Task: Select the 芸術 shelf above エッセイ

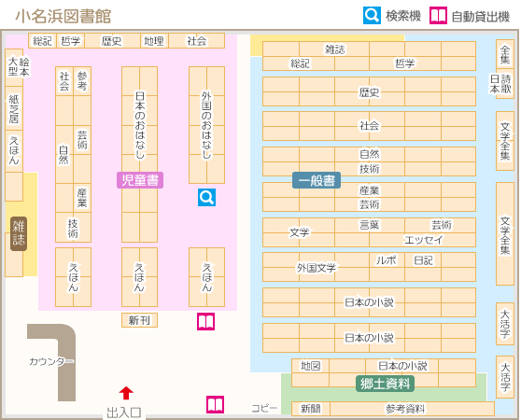Action: (x=441, y=225)
